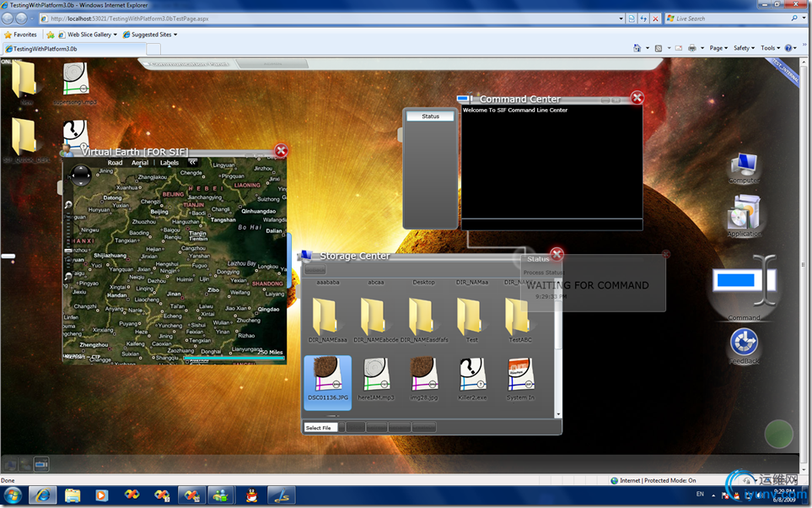Viewport: 812px width, 508px height.
Task: Open the Tools menu in the IE toolbar
Action: pos(770,48)
